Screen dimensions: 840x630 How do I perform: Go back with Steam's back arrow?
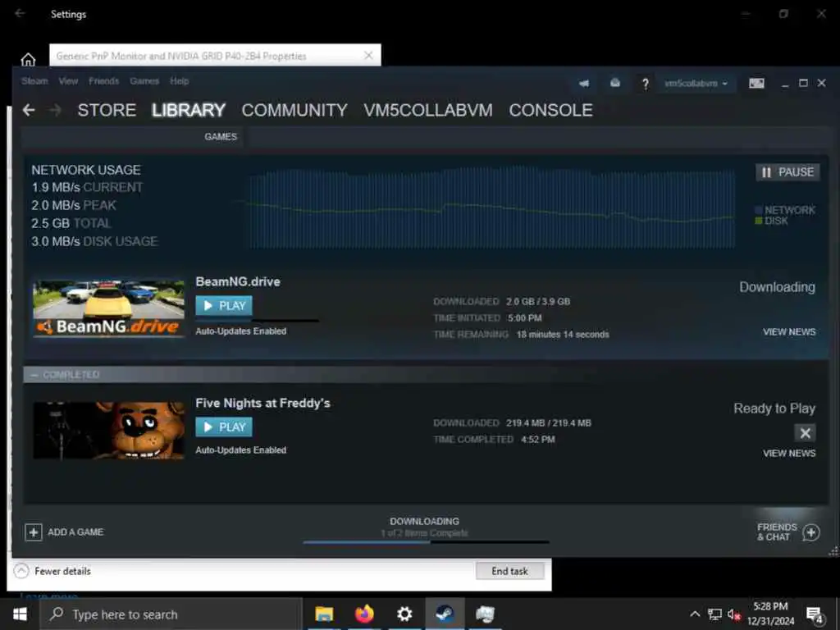tap(29, 111)
